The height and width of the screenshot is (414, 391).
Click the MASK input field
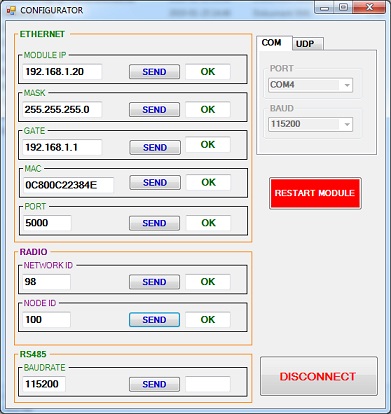pyautogui.click(x=62, y=110)
